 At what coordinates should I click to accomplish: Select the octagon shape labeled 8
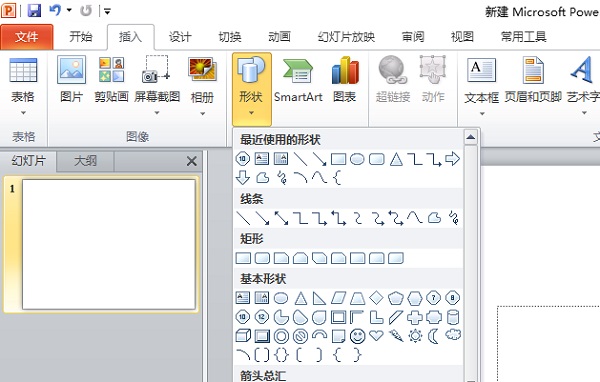453,298
